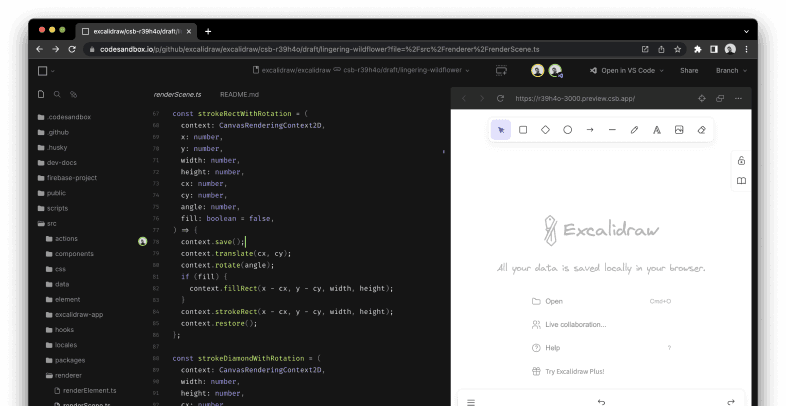Select the Arrow tool
786x406 pixels.
[590, 130]
